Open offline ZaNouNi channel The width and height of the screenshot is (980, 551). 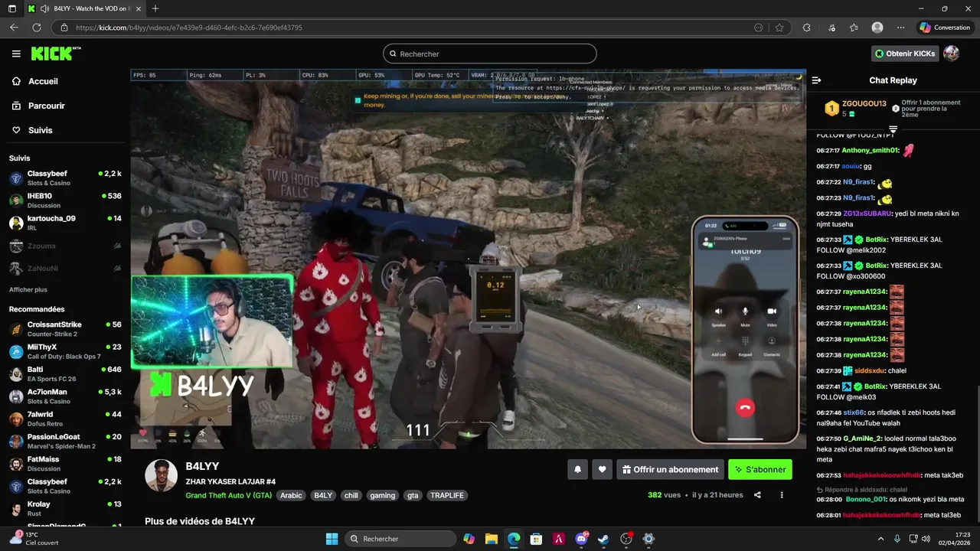click(x=65, y=269)
